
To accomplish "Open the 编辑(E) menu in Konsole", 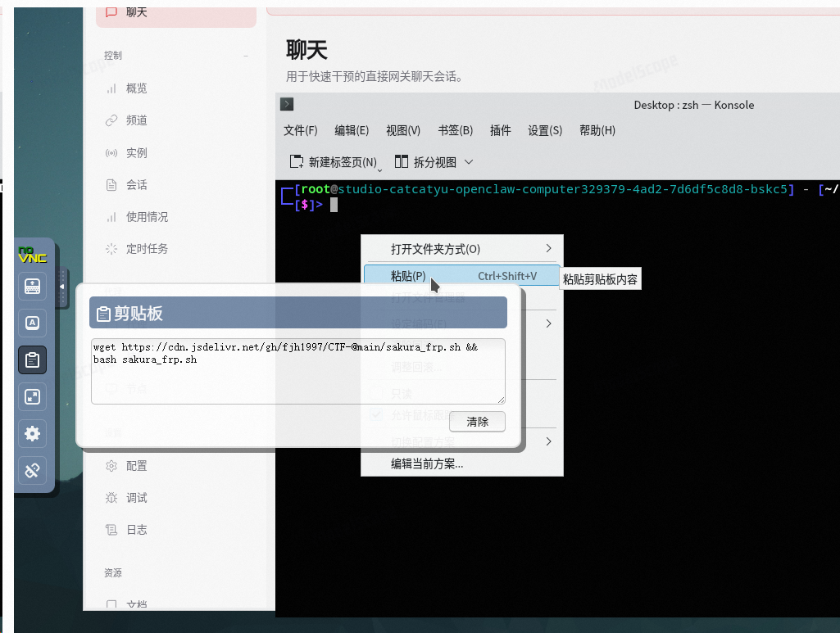I will tap(352, 130).
